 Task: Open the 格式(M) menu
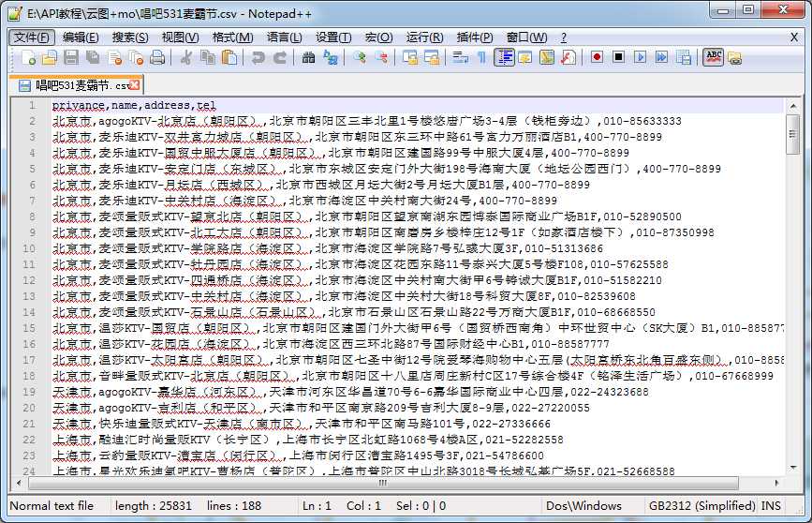tap(232, 37)
